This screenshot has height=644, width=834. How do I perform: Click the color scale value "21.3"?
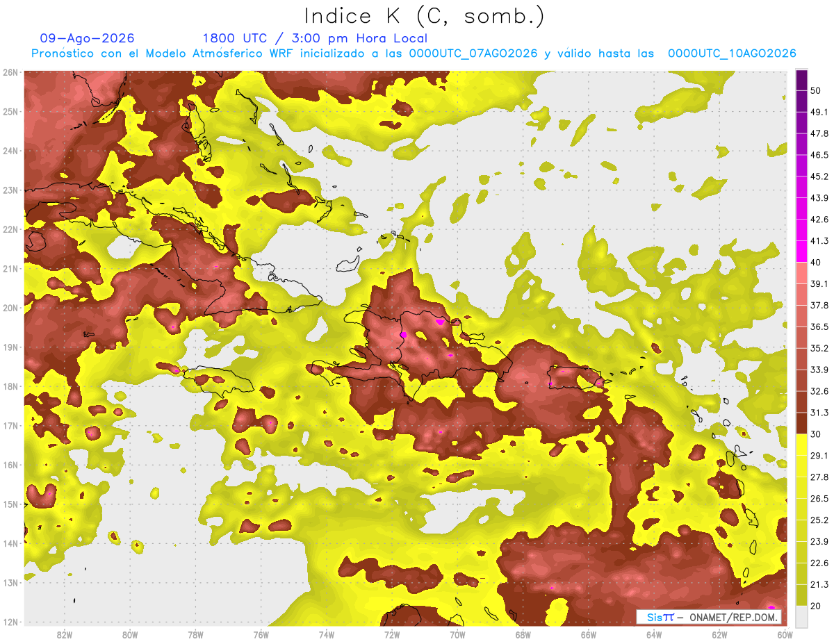click(819, 585)
